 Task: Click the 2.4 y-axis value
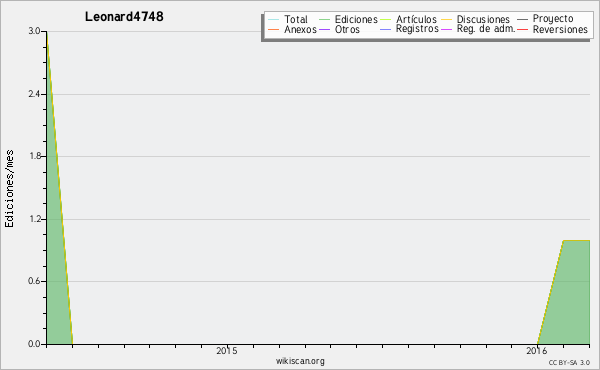point(34,94)
